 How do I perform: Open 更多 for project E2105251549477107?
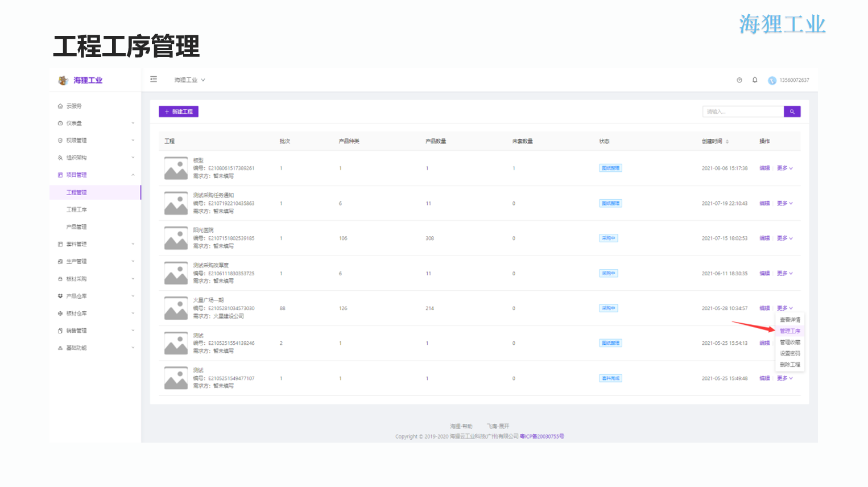(x=785, y=378)
